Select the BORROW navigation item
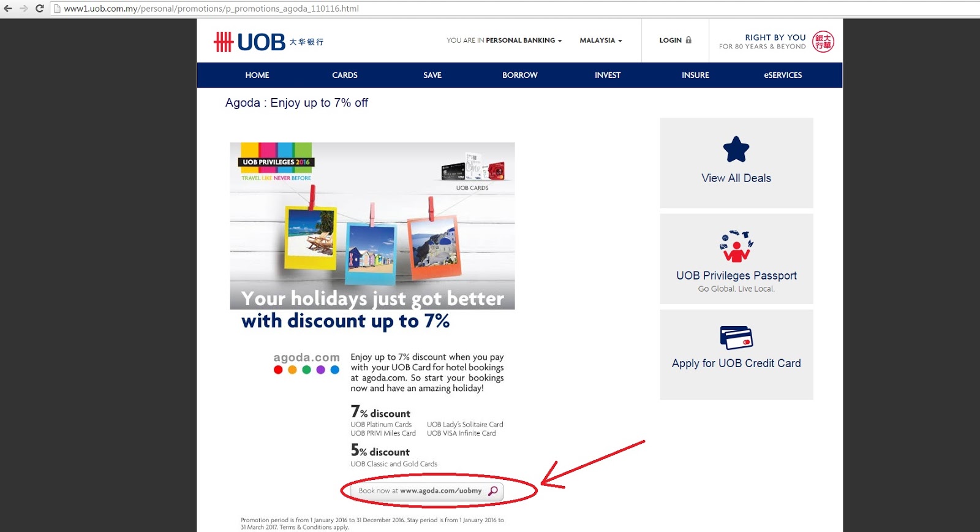The image size is (980, 532). click(x=520, y=75)
